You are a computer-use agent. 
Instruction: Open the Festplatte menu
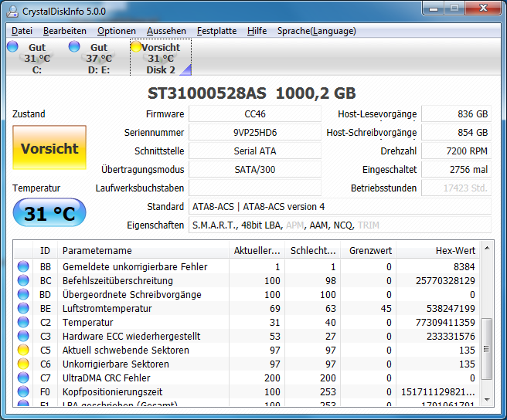[x=216, y=31]
